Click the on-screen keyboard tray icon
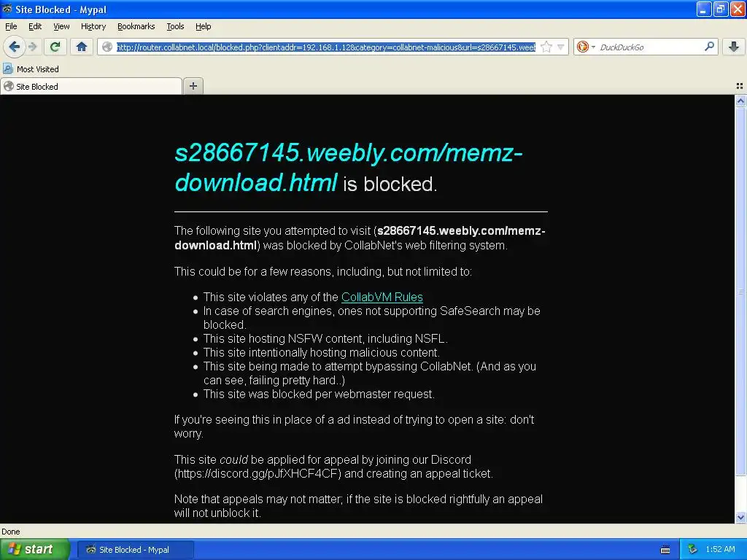 point(665,550)
